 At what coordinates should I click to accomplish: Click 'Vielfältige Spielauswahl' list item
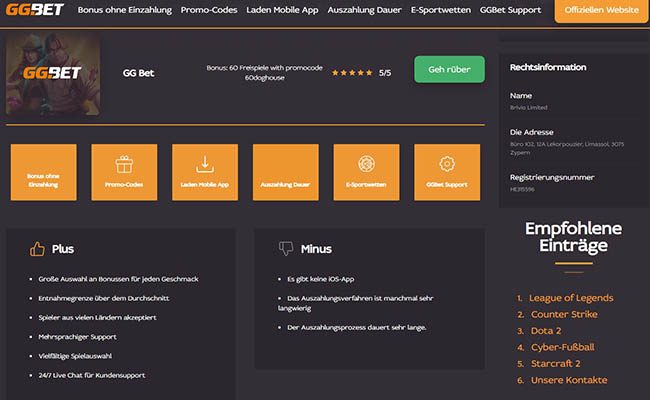pos(75,356)
